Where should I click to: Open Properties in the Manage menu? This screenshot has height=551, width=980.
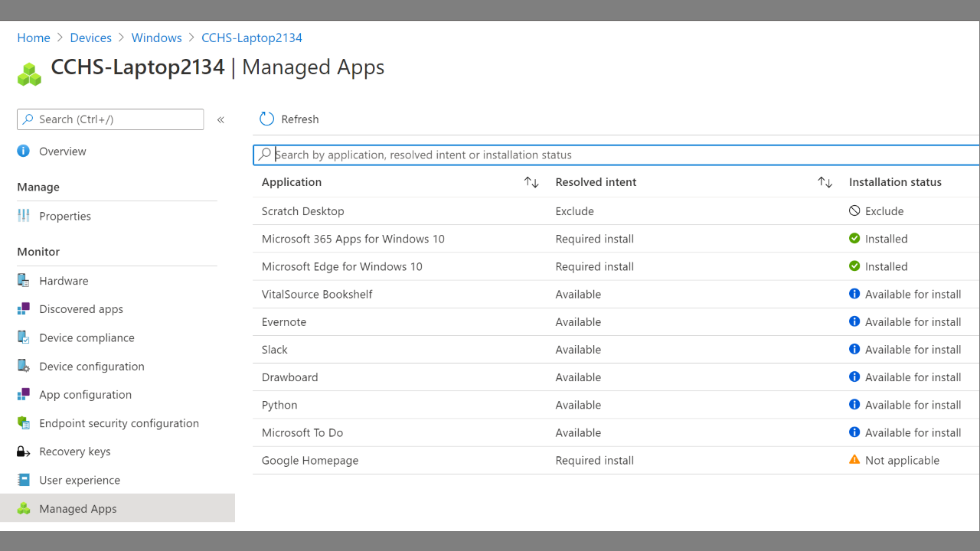65,216
